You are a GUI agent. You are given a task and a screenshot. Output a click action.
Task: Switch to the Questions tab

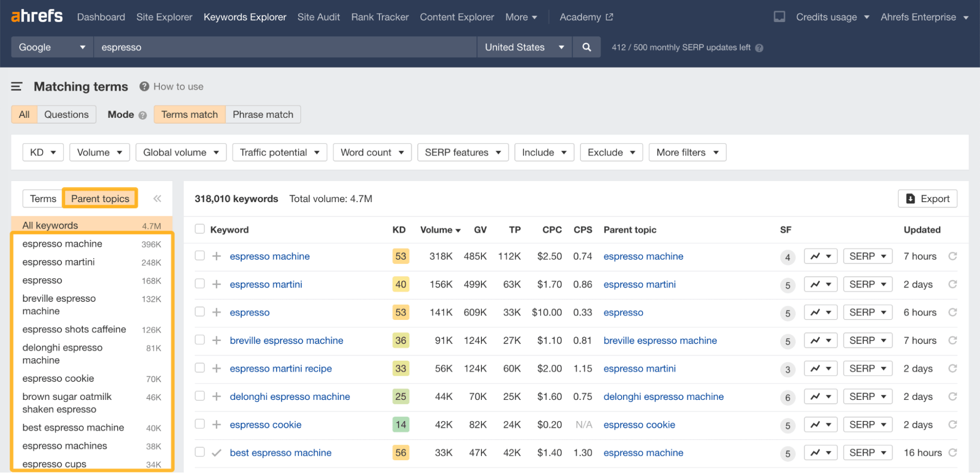[66, 114]
